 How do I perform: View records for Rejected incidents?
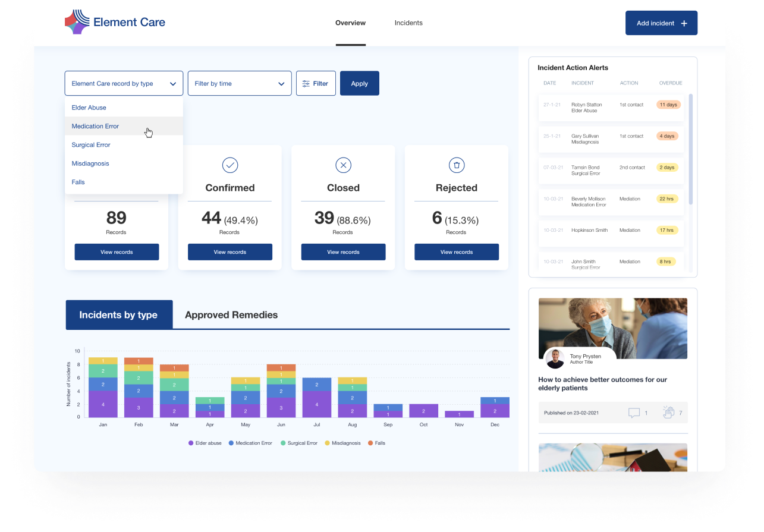[x=456, y=251]
